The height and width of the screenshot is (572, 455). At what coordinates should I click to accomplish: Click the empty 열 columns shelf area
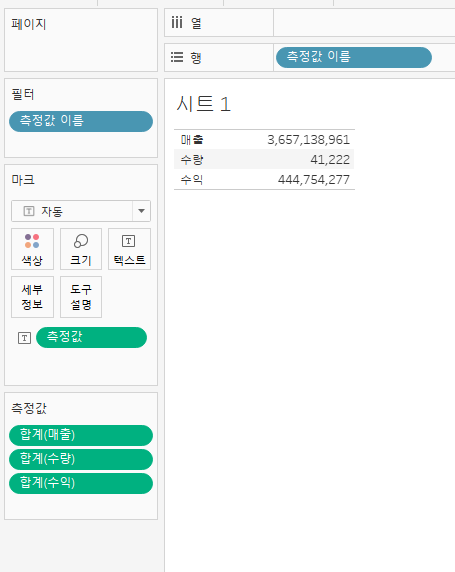[x=364, y=23]
